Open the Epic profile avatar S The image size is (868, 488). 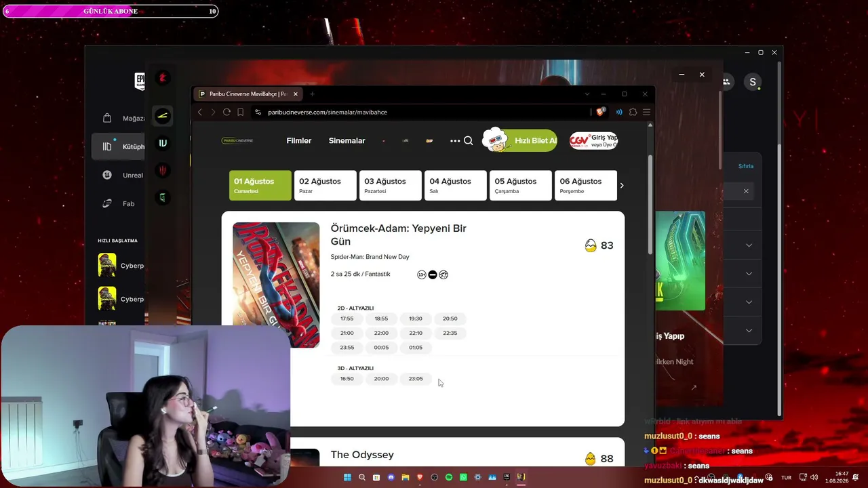click(x=752, y=82)
